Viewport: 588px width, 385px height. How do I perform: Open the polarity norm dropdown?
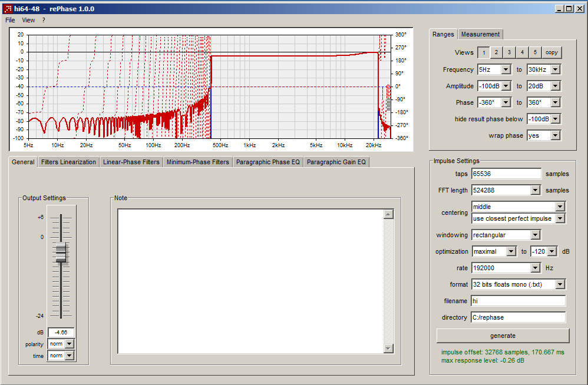70,344
